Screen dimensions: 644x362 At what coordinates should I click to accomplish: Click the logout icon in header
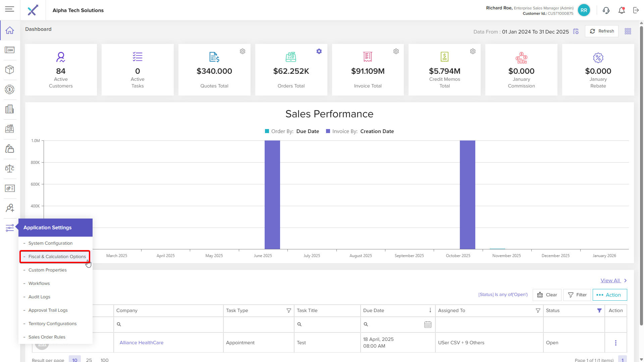click(x=636, y=10)
